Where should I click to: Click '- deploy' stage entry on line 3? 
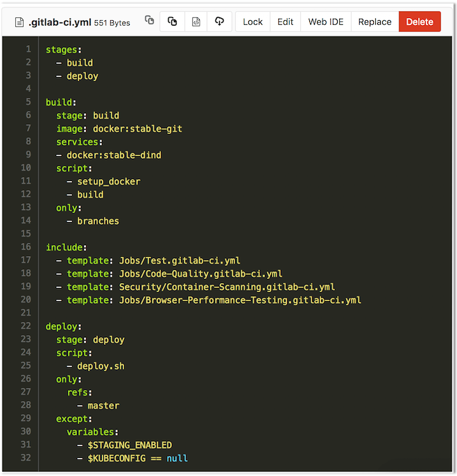tap(77, 76)
